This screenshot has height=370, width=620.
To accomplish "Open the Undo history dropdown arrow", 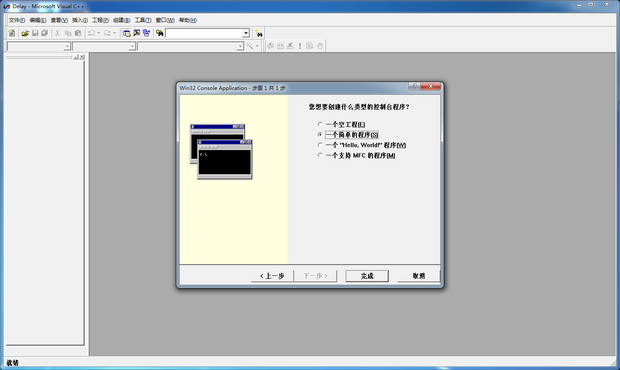I will pos(98,33).
